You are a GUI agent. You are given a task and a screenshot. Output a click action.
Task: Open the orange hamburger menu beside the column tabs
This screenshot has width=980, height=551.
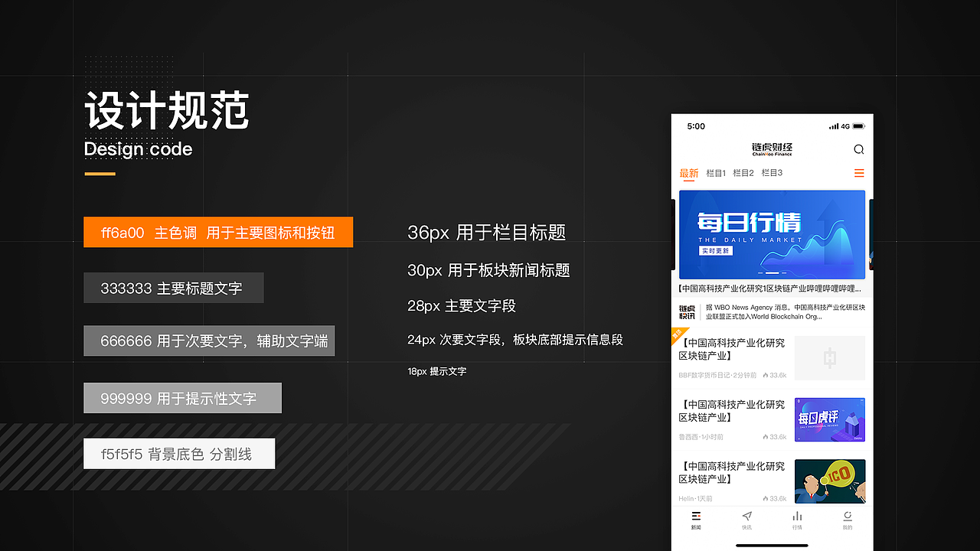tap(859, 173)
